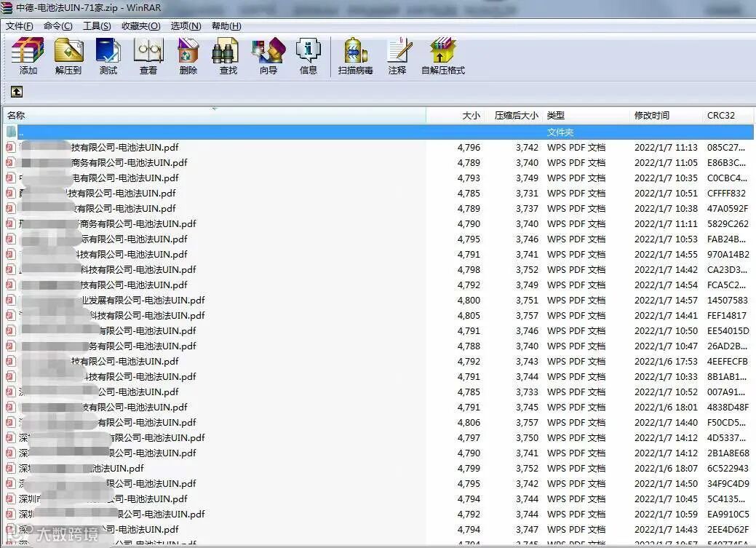This screenshot has height=548, width=756.
Task: Click PDF icon of file with CRC EA9910C5
Action: click(10, 515)
